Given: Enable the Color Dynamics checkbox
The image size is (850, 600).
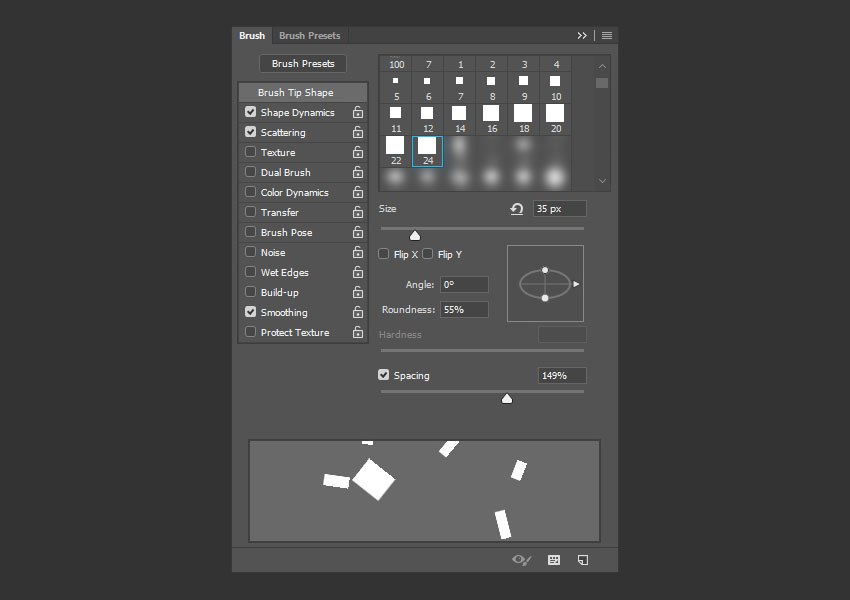Looking at the screenshot, I should point(250,192).
